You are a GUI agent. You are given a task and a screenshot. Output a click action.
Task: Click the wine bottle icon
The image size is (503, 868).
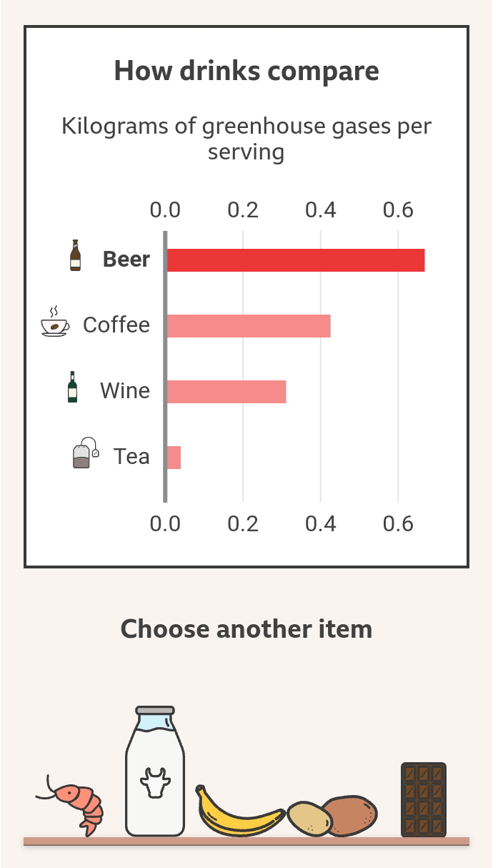click(x=72, y=388)
